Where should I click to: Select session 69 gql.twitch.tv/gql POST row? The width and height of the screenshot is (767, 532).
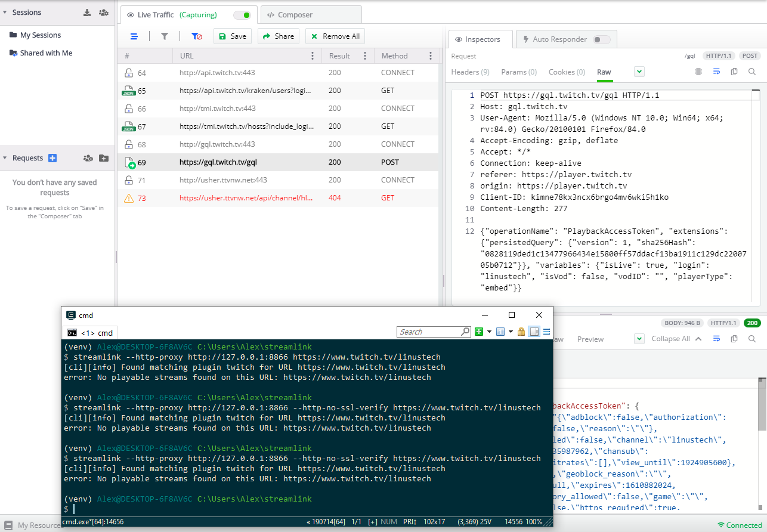[278, 162]
